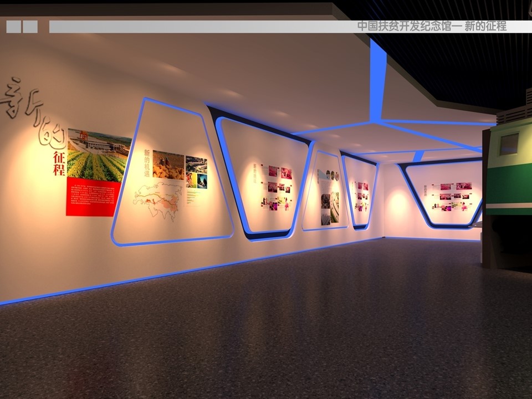Click the small colorful photos beside the grain photo
532x399 pixels.
(x=196, y=172)
